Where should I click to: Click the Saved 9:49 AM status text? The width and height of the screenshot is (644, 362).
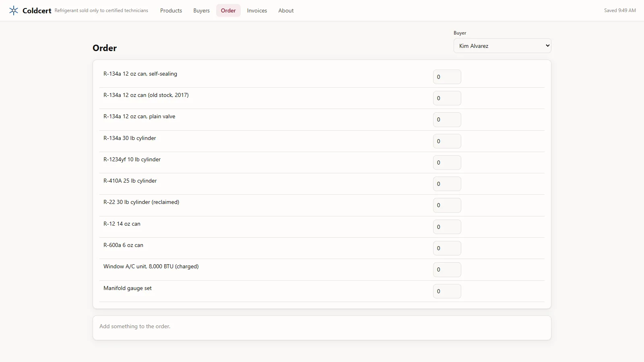click(620, 10)
